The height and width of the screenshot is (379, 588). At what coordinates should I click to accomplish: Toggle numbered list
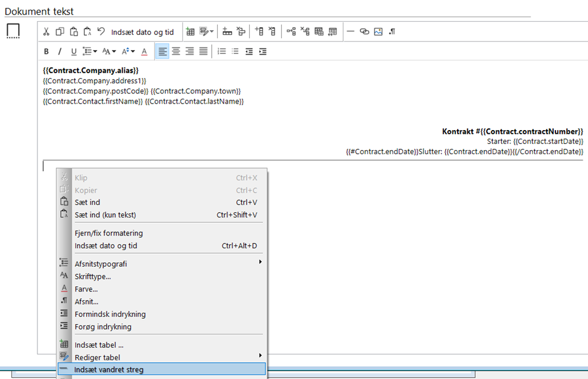coord(221,51)
